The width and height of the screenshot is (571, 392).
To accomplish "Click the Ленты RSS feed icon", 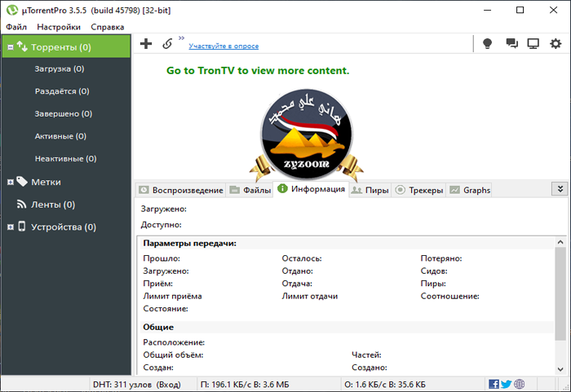I will tap(21, 205).
